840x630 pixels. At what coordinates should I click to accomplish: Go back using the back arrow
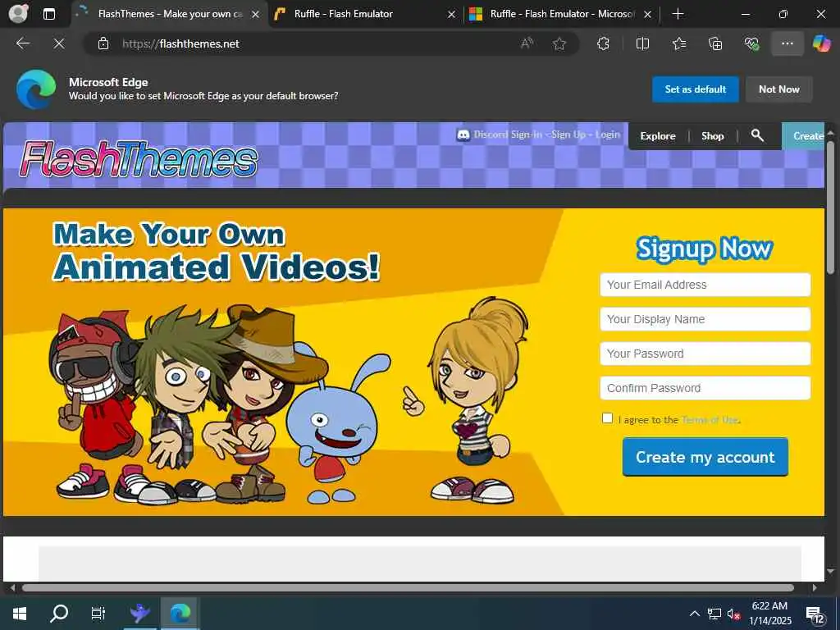[x=23, y=43]
